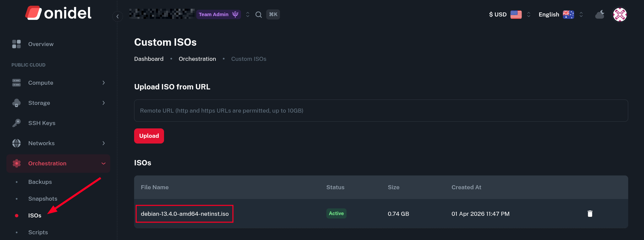644x240 pixels.
Task: Open Snapshots in sidebar
Action: [43, 199]
